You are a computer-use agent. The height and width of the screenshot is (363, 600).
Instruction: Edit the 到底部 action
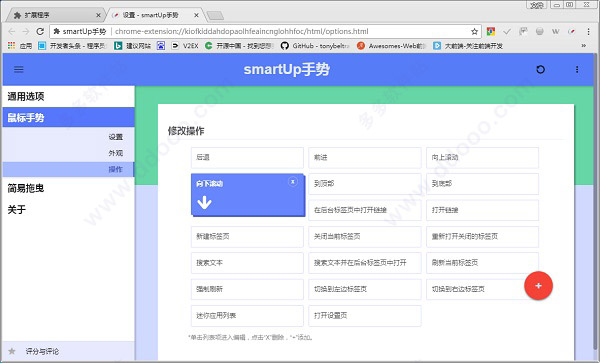[482, 184]
